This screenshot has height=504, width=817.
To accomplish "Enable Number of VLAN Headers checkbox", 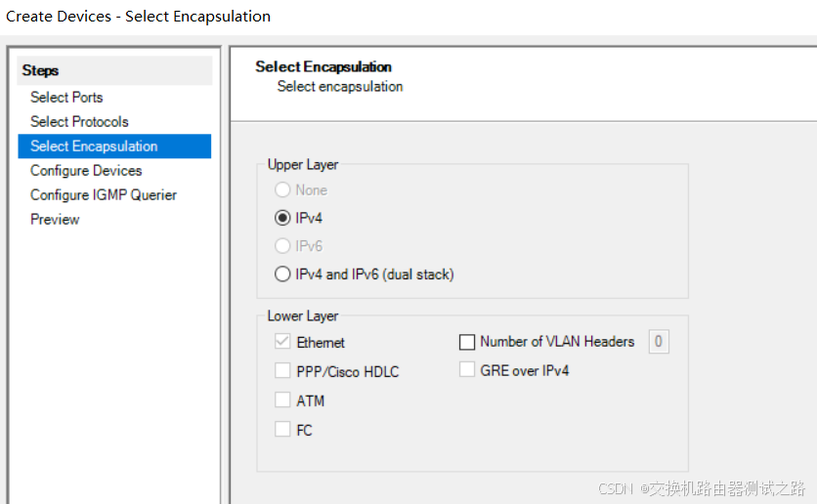I will point(467,342).
